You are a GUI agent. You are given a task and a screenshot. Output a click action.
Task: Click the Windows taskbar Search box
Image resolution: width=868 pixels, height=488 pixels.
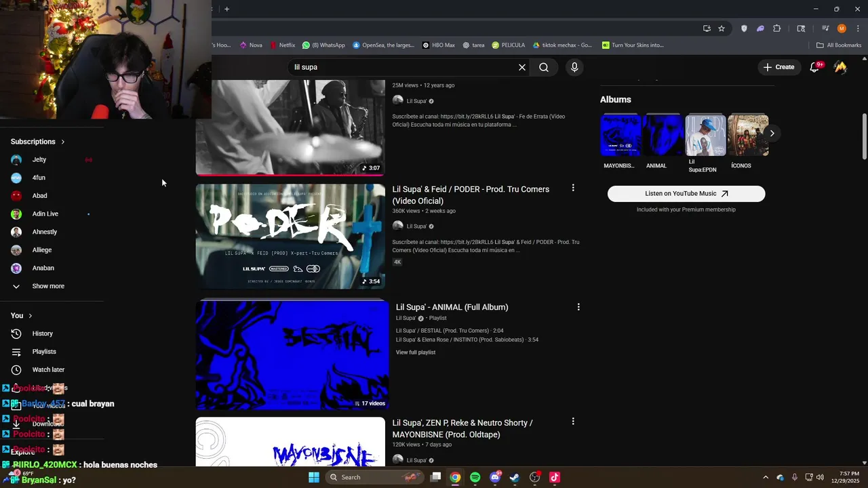pyautogui.click(x=375, y=477)
